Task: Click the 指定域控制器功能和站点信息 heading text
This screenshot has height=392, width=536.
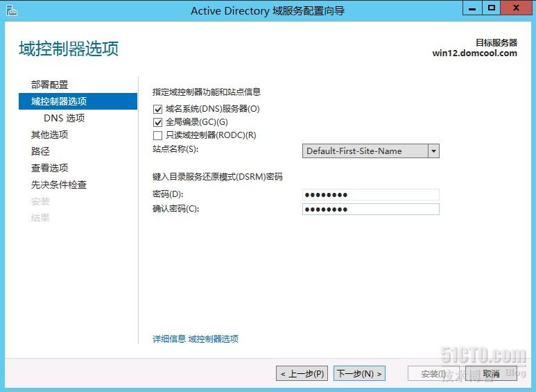Action: [x=207, y=92]
